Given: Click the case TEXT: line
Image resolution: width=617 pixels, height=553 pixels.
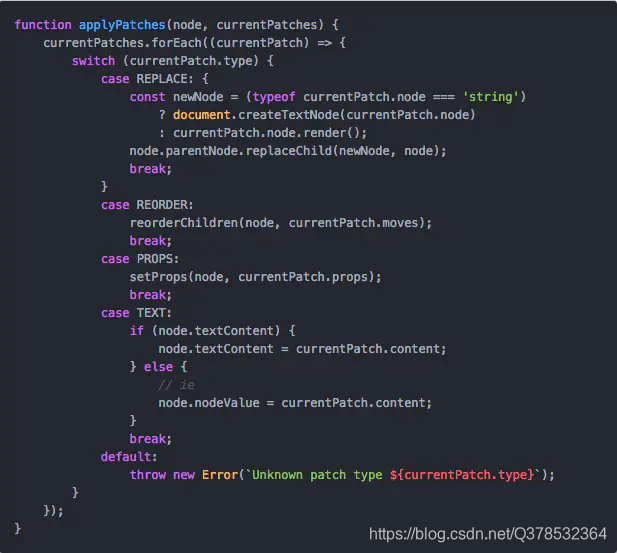Looking at the screenshot, I should click(137, 313).
